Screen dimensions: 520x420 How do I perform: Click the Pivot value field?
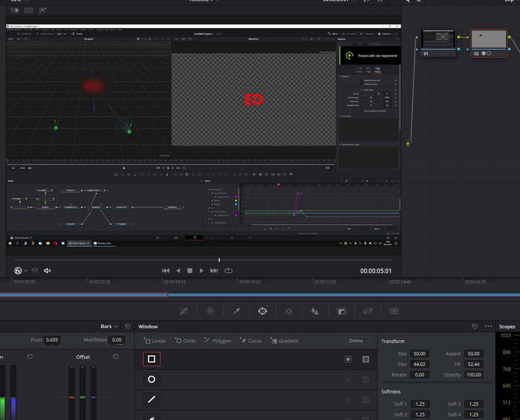51,340
